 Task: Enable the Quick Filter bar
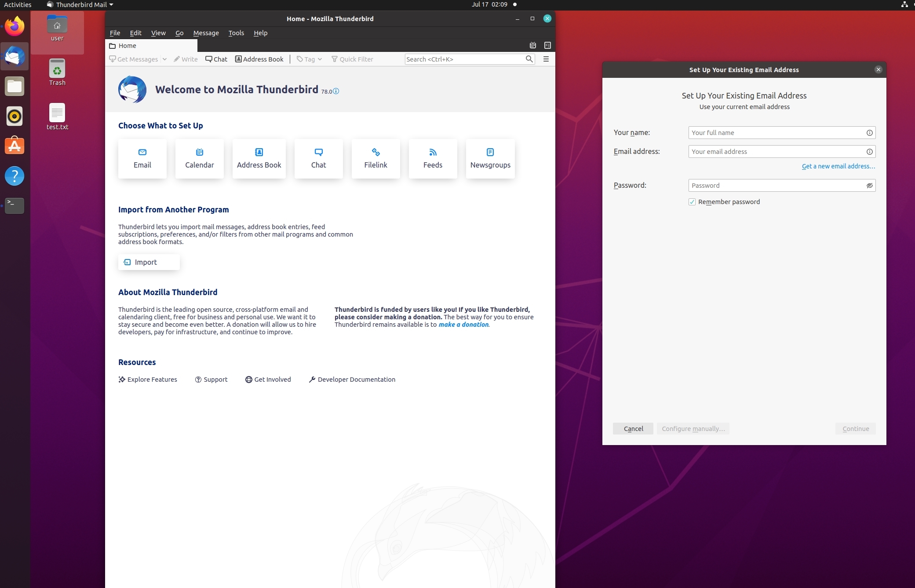coord(352,59)
